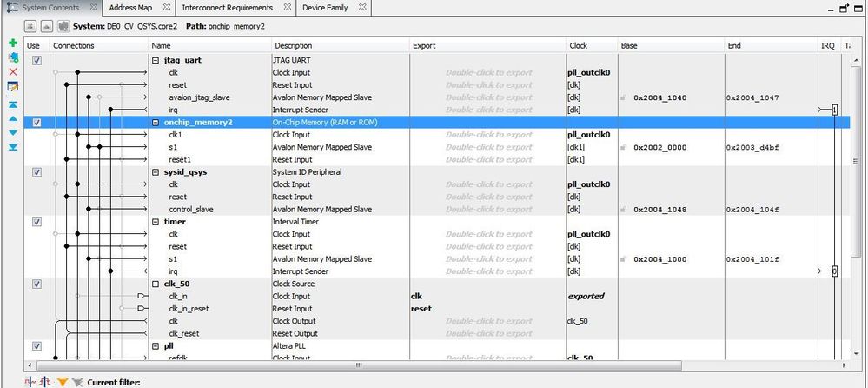Select the avalon_jtag_slave row name
This screenshot has width=868, height=388.
pyautogui.click(x=199, y=97)
